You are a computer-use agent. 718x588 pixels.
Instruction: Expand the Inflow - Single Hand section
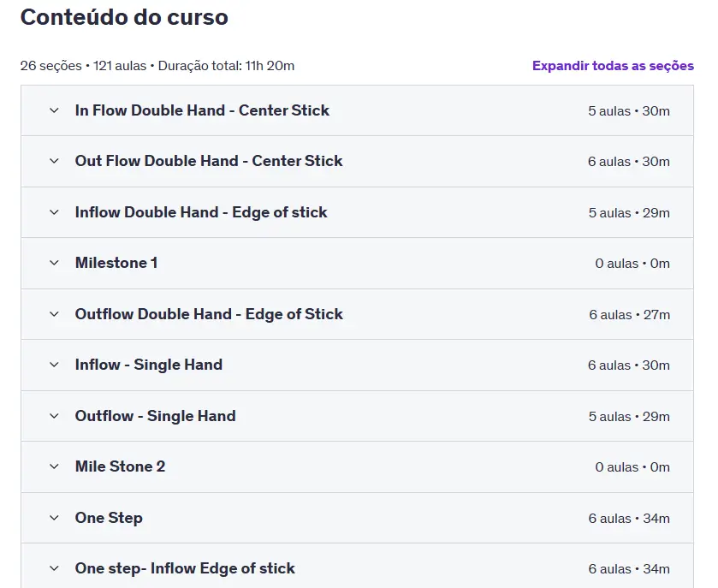(x=148, y=365)
